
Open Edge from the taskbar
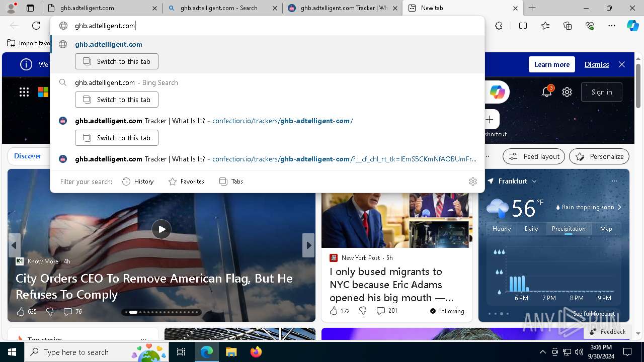[207, 352]
